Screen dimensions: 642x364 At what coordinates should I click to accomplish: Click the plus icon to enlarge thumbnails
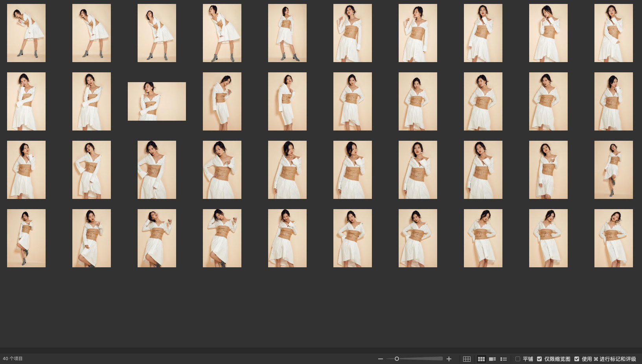tap(449, 359)
